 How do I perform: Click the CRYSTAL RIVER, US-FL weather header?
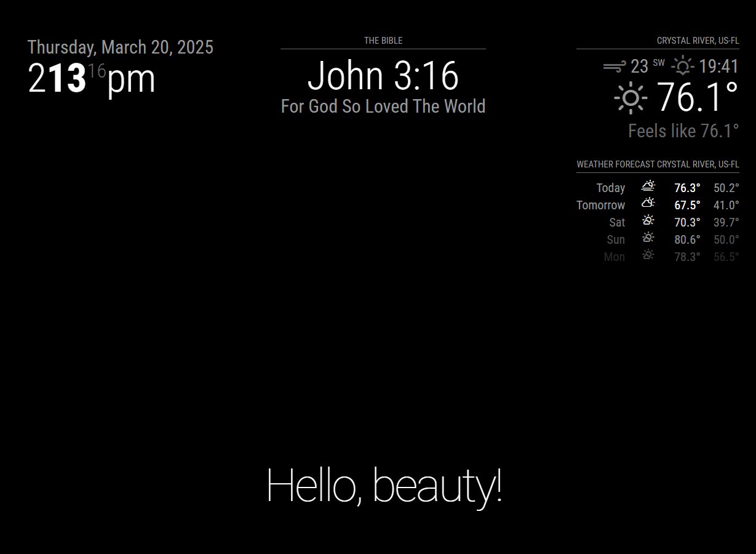click(698, 41)
